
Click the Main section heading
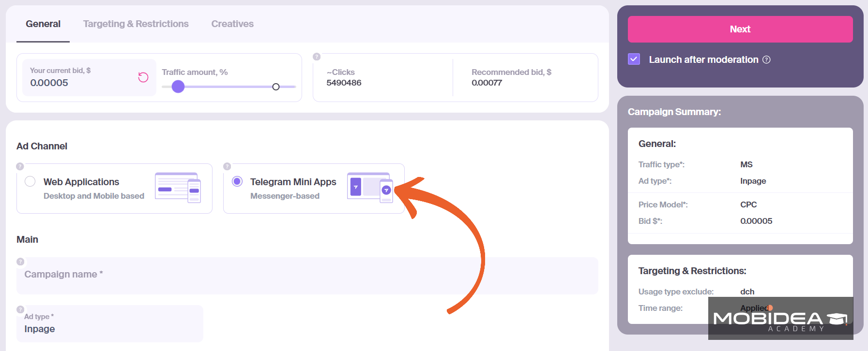coord(27,239)
